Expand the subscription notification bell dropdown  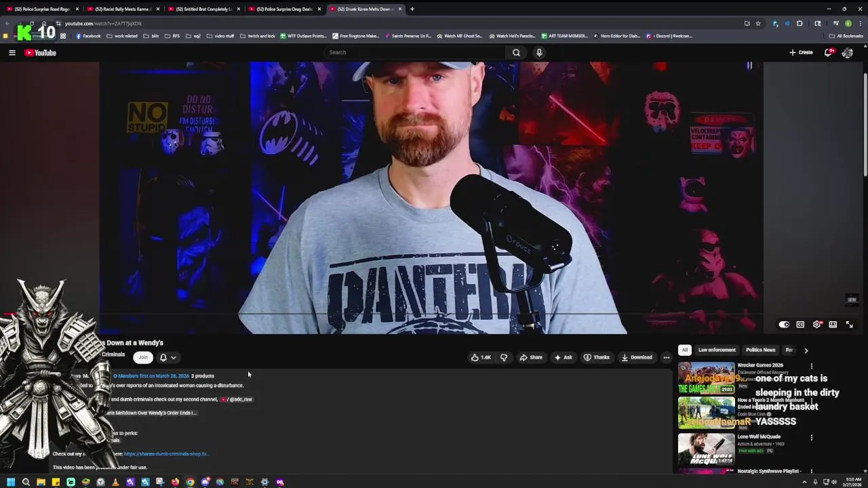[168, 357]
